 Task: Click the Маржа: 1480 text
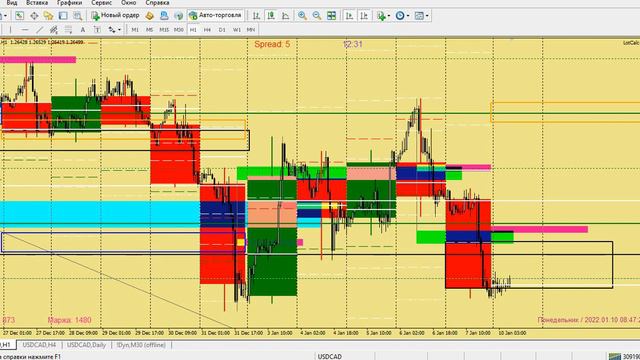coord(69,320)
